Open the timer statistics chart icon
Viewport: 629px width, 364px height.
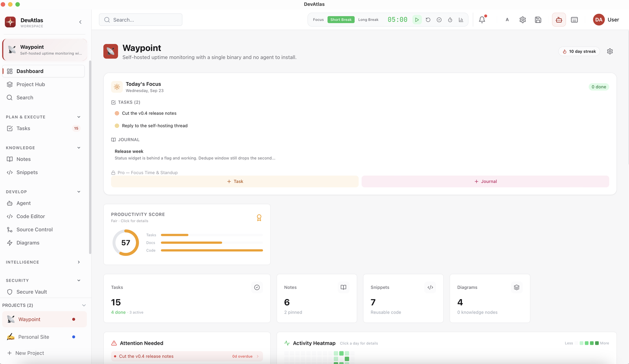tap(461, 20)
